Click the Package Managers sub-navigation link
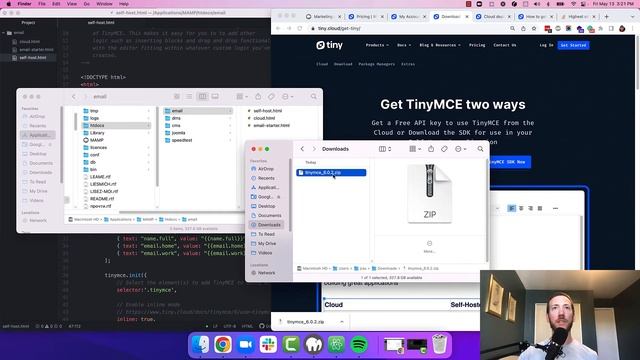The width and height of the screenshot is (640, 360). point(376,64)
